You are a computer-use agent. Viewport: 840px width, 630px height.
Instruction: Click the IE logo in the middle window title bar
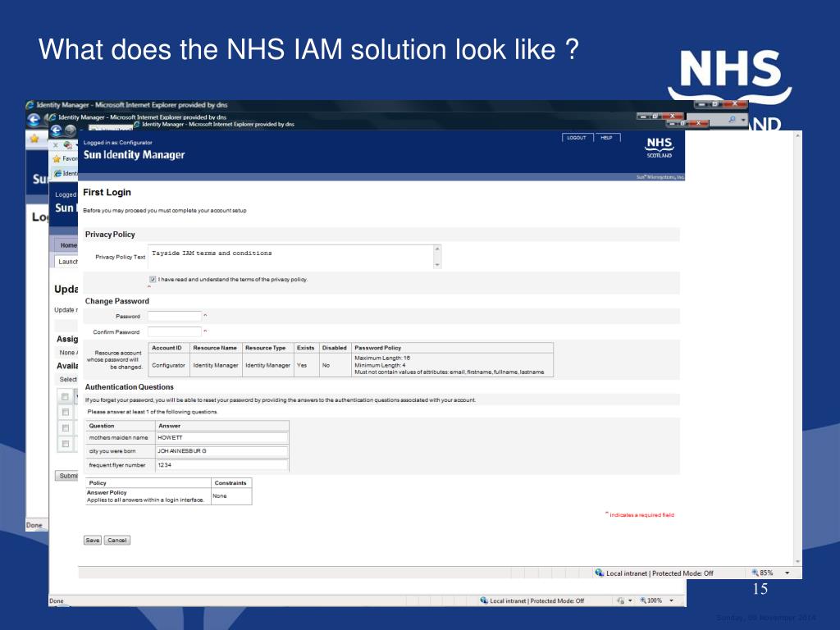(x=52, y=116)
